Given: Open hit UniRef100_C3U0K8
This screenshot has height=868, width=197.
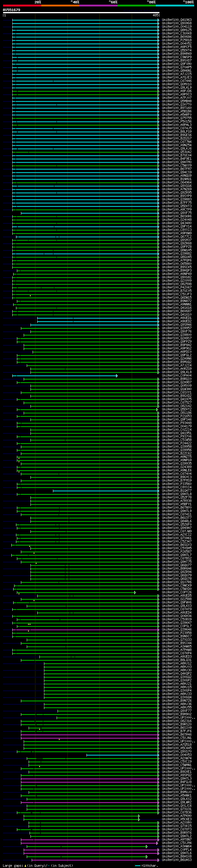Looking at the screenshot, I should [177, 33].
